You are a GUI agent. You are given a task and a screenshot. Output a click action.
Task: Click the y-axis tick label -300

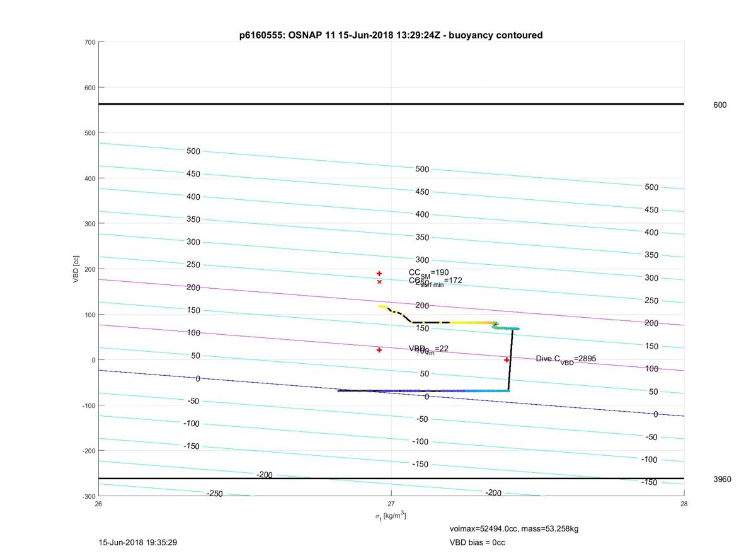click(x=88, y=496)
